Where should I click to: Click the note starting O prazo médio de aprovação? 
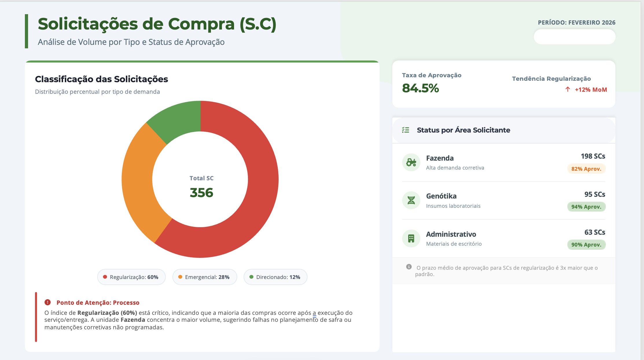(x=506, y=271)
